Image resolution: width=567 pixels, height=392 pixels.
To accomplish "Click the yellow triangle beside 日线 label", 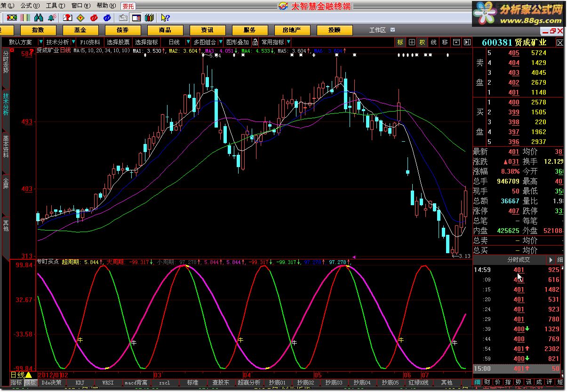I will coord(28,375).
